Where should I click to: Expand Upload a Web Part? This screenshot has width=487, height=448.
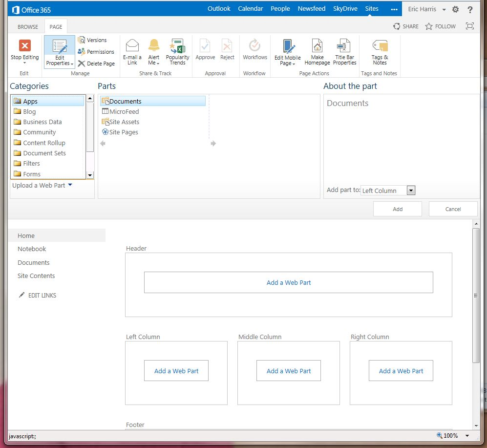[42, 185]
